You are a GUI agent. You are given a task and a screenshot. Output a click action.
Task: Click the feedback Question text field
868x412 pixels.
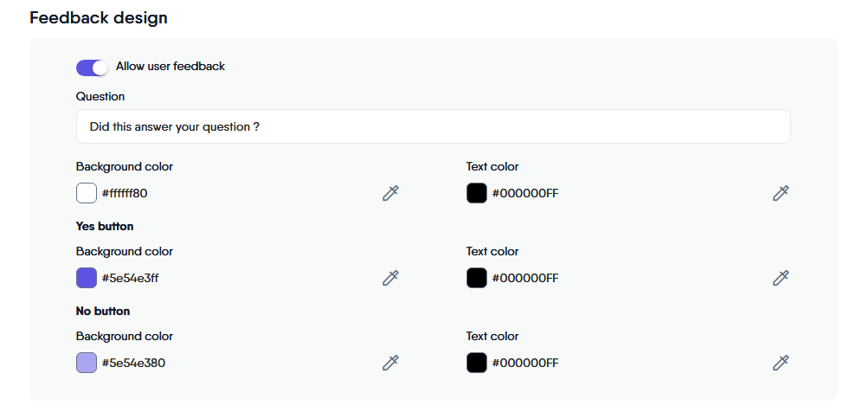pyautogui.click(x=433, y=126)
